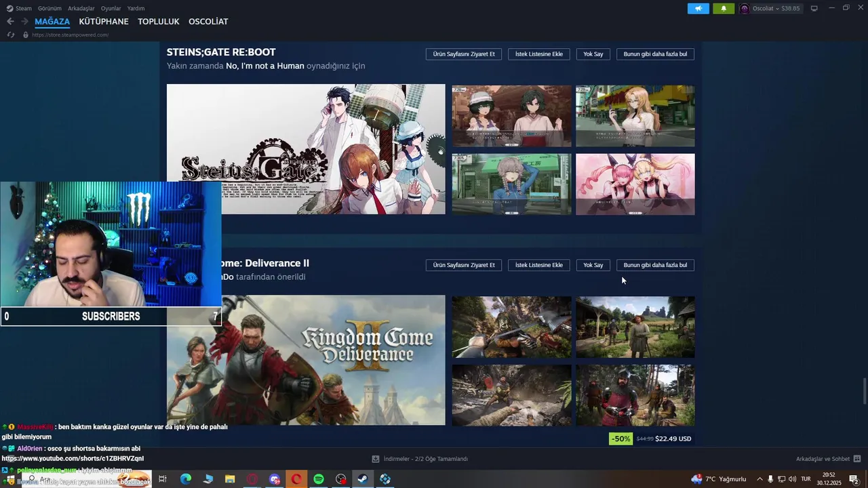Open the Oscoliat account dropdown
868x488 pixels.
click(x=776, y=8)
